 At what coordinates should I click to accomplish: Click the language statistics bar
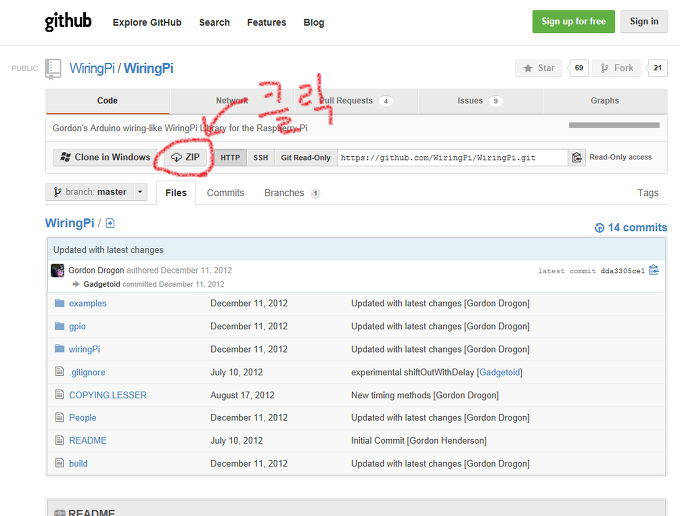click(614, 125)
